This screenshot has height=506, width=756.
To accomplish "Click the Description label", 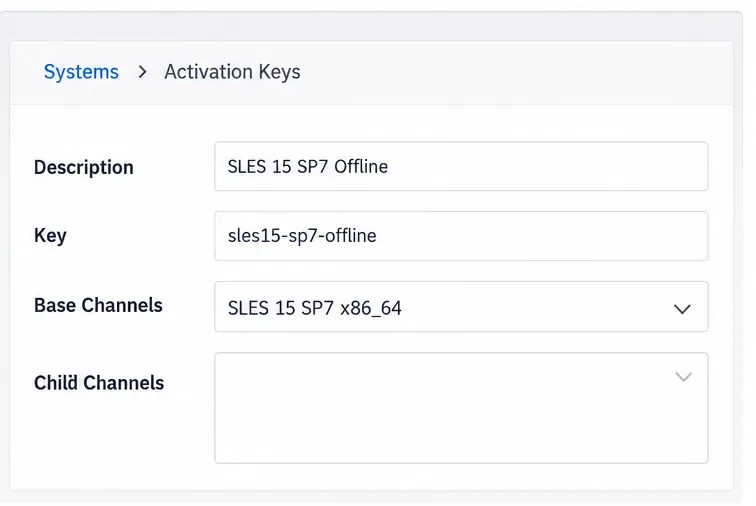I will click(x=83, y=167).
